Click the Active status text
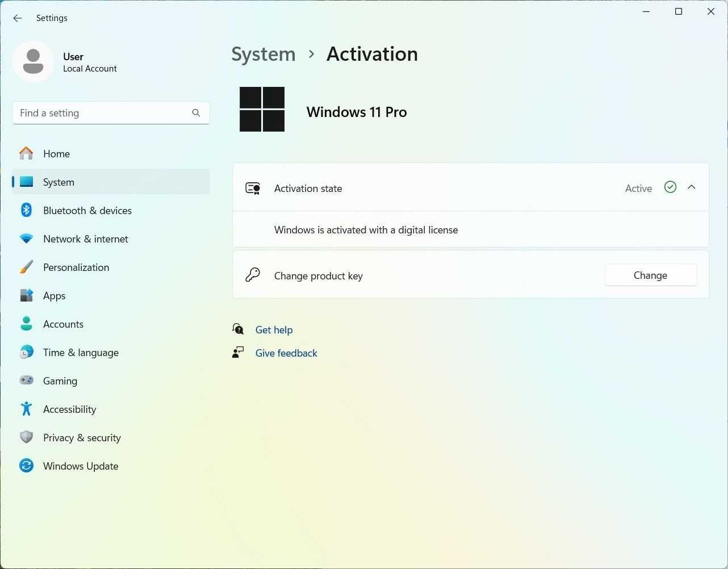The height and width of the screenshot is (569, 728). [x=638, y=189]
